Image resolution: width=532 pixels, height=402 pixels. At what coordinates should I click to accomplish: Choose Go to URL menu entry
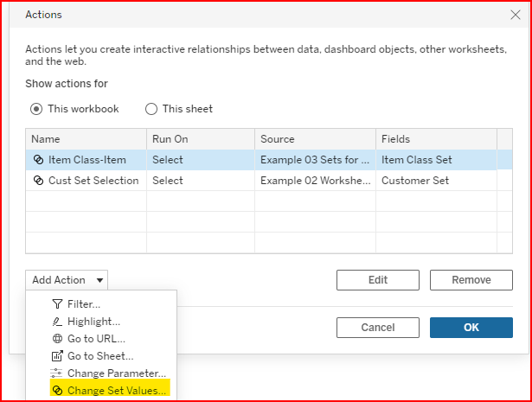tap(95, 339)
